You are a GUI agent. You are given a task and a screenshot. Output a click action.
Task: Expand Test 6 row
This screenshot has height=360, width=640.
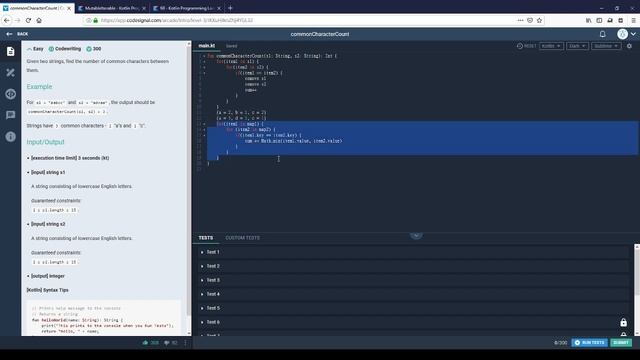point(413,322)
